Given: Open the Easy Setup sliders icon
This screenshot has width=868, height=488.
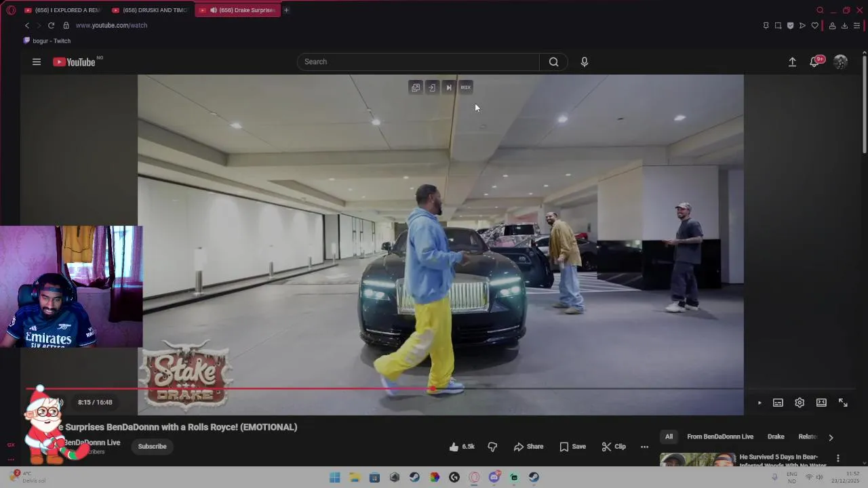Looking at the screenshot, I should 856,26.
